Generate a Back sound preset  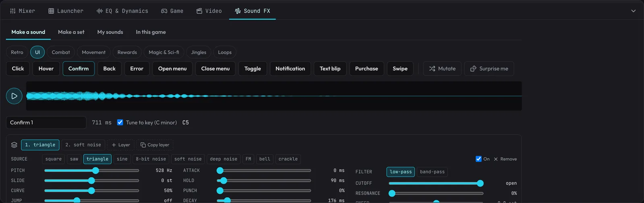(109, 68)
